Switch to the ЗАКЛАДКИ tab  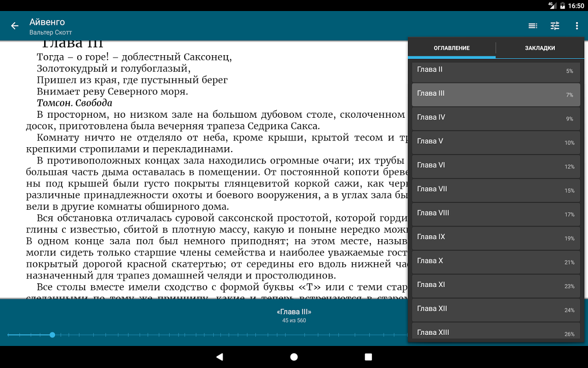[x=540, y=48]
